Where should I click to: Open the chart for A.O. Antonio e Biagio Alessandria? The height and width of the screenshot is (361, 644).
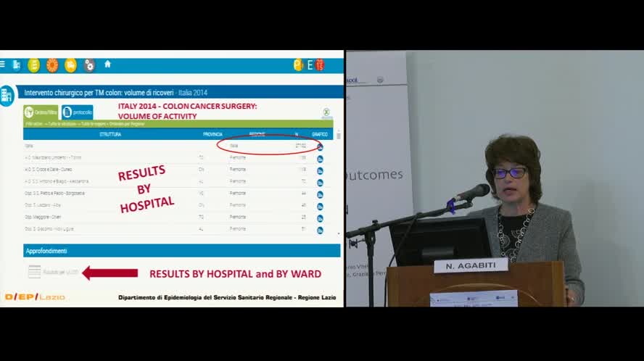pyautogui.click(x=320, y=183)
